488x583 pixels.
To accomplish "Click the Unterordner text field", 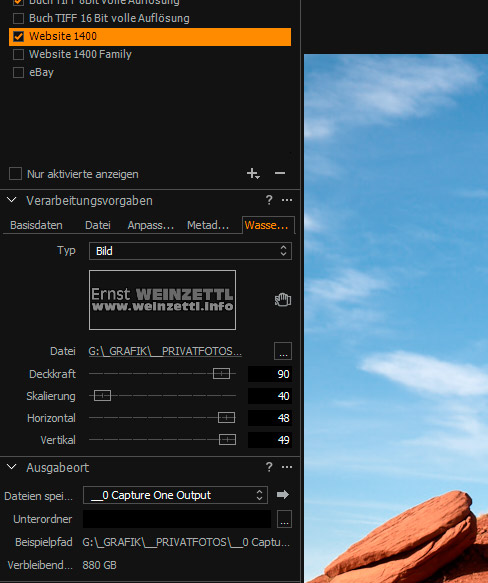I will tap(177, 519).
